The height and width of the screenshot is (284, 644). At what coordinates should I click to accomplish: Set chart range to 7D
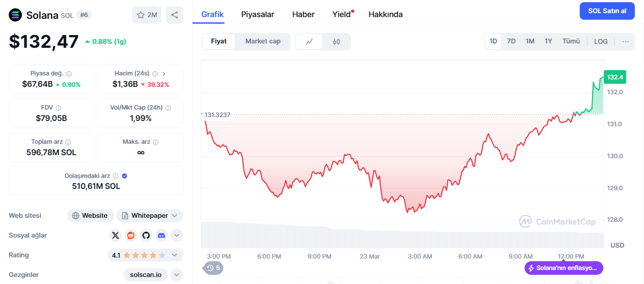511,41
